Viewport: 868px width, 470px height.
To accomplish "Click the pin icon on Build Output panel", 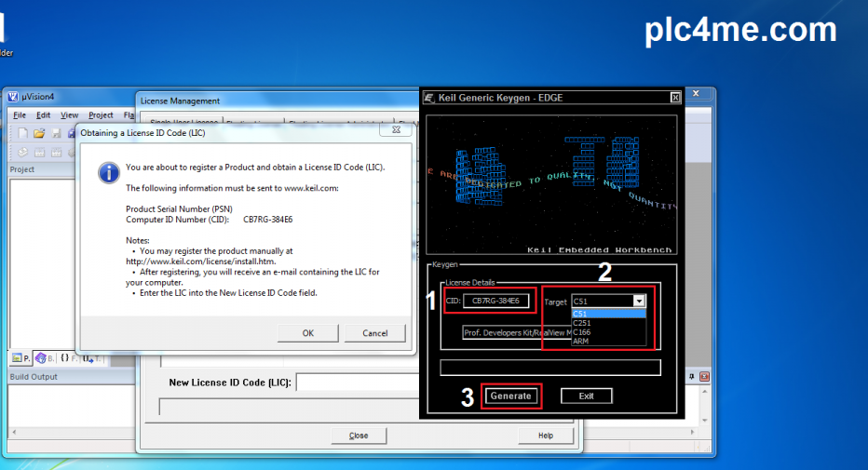I will pyautogui.click(x=690, y=376).
